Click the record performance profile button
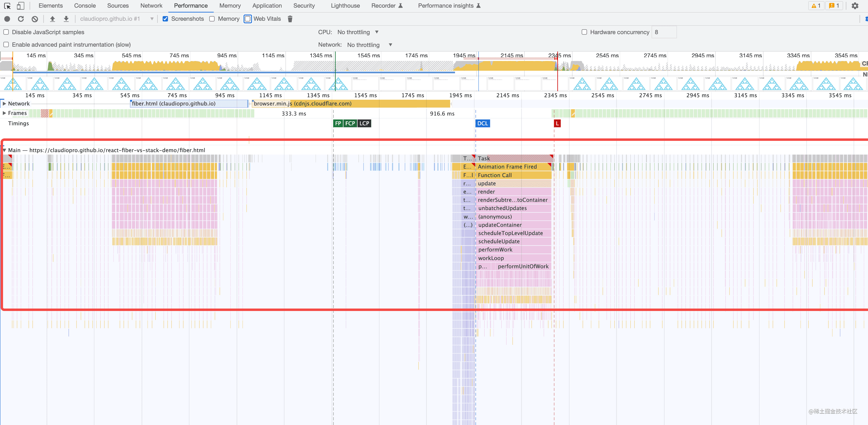868x425 pixels. click(7, 19)
